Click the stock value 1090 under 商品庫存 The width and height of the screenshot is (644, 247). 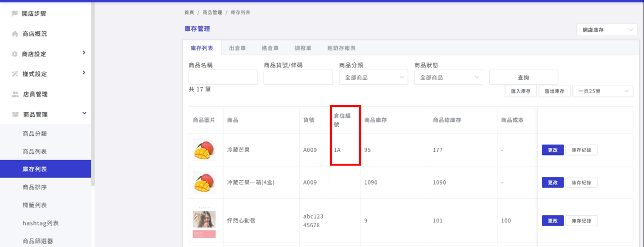[x=371, y=182]
